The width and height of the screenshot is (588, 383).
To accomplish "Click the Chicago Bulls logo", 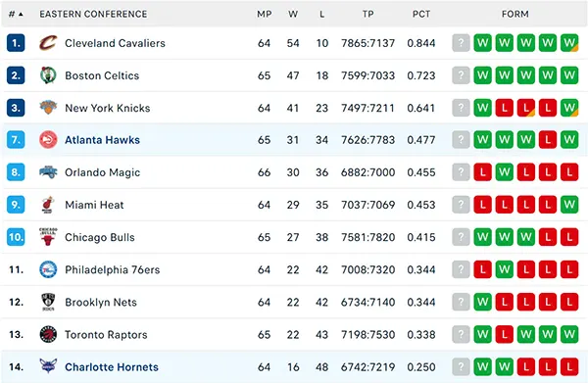I will tap(48, 237).
